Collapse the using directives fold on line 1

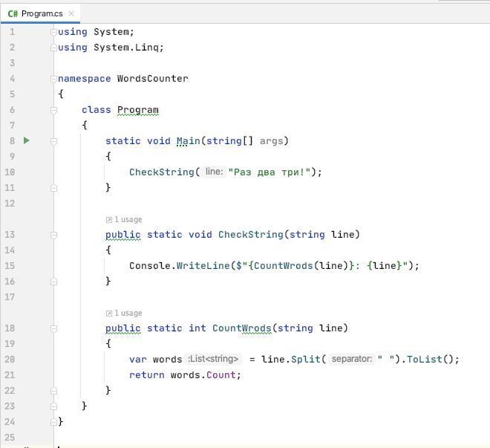pos(53,32)
